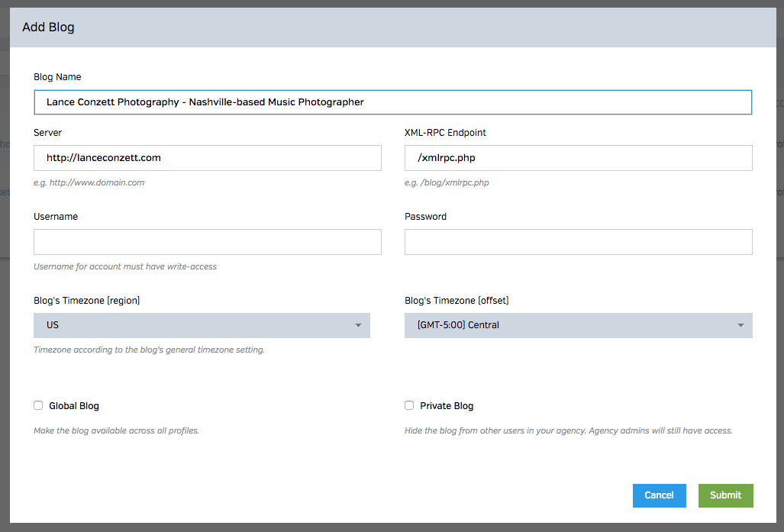Click the arrow icon on offset dropdown
This screenshot has width=784, height=532.
point(740,326)
